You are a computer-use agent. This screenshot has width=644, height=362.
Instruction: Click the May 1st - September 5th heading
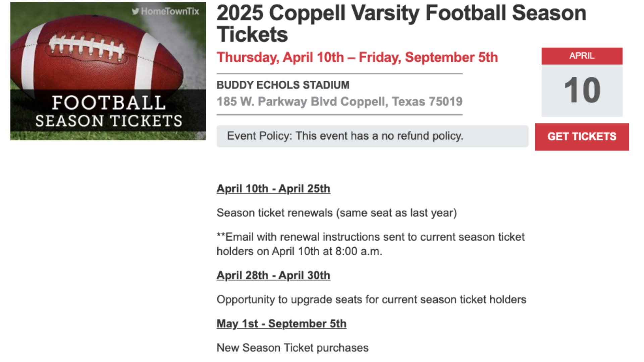point(281,324)
